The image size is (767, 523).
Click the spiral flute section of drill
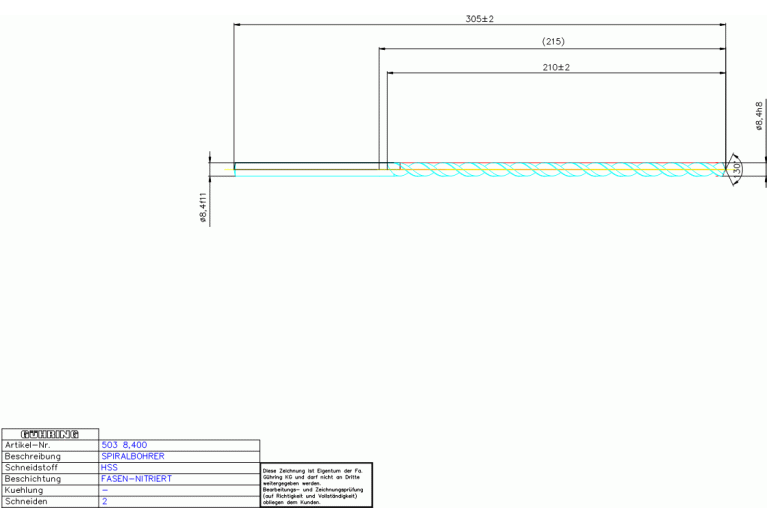560,170
